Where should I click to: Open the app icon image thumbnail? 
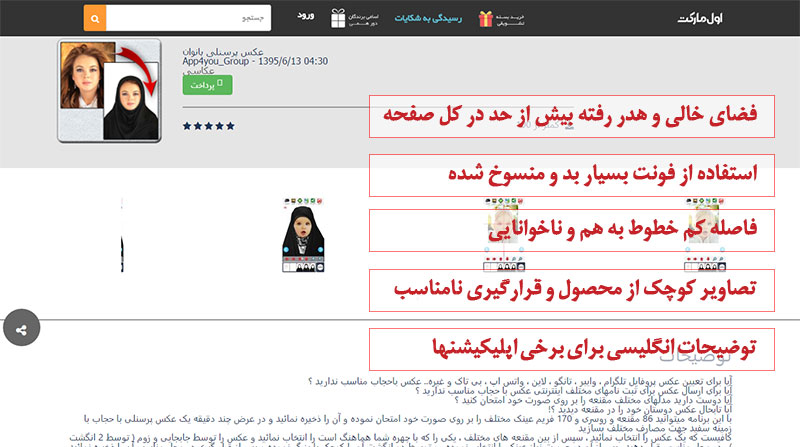coord(109,91)
